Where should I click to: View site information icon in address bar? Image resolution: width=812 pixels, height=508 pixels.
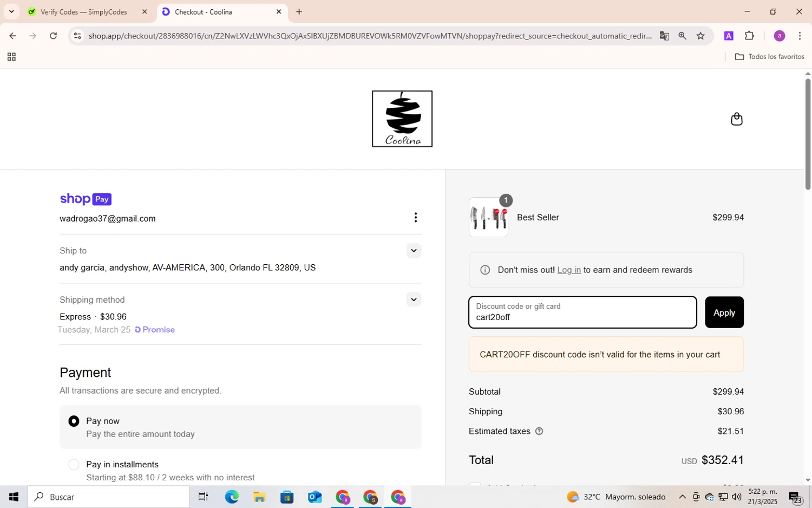tap(77, 36)
